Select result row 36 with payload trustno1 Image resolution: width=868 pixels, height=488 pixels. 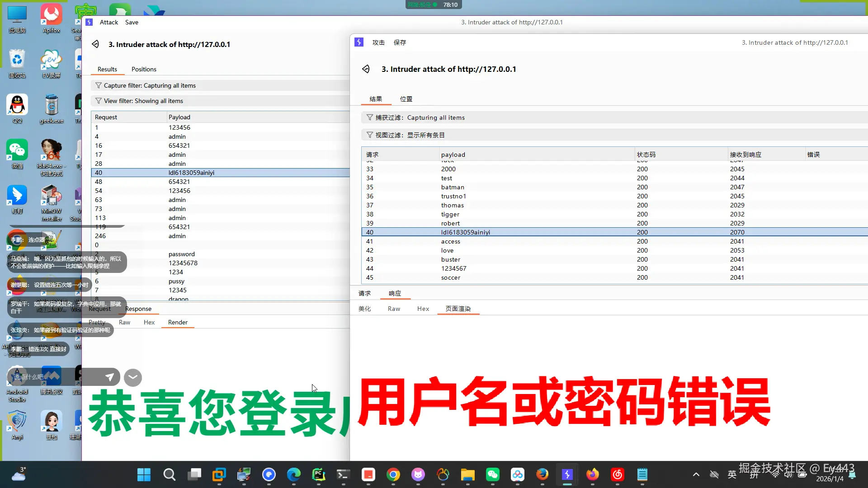[x=453, y=196]
